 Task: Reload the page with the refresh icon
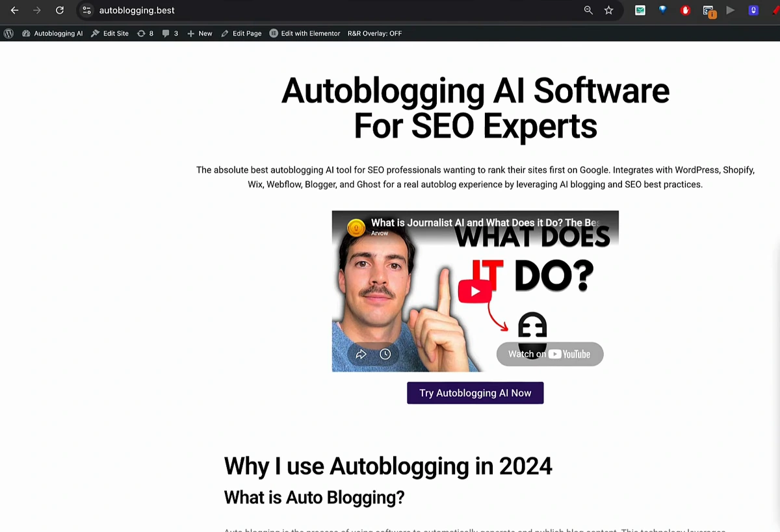tap(60, 10)
